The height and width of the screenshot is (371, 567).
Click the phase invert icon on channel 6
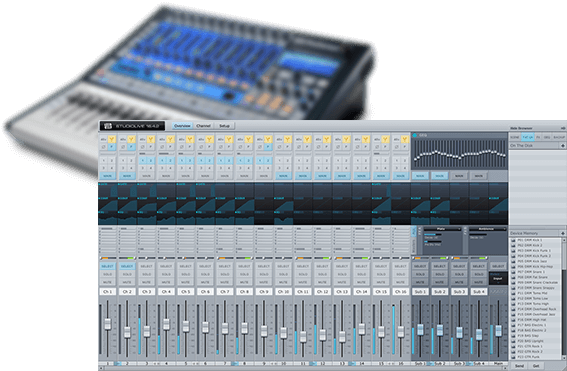click(x=201, y=147)
